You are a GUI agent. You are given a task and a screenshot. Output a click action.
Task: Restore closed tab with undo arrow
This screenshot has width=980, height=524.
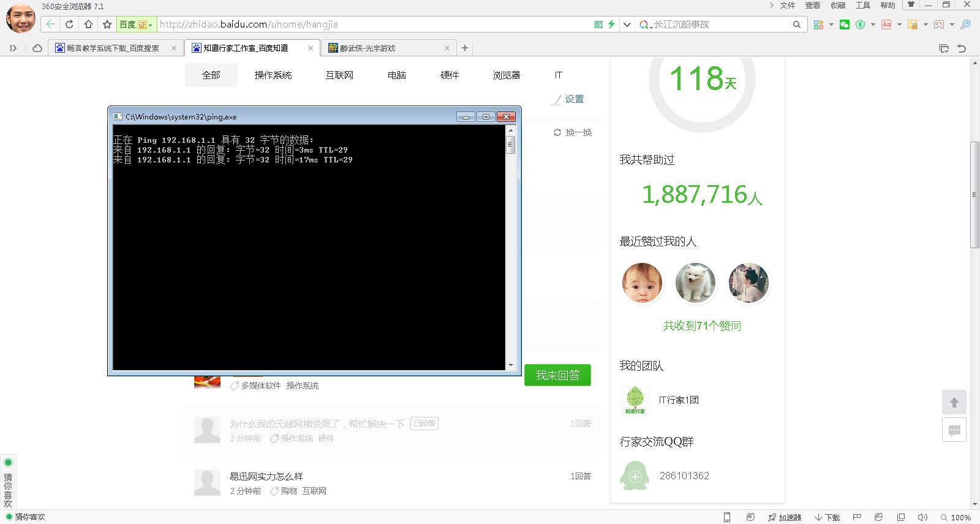962,48
